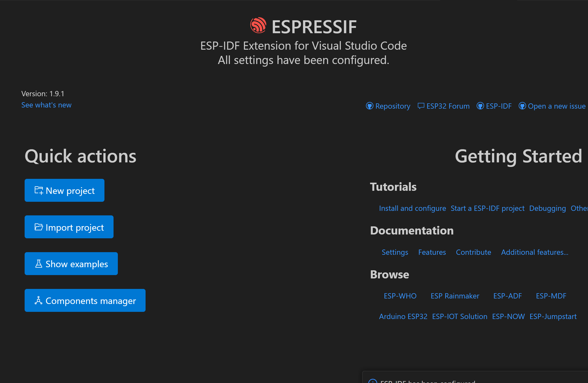The height and width of the screenshot is (383, 588).
Task: Click the open folder icon on Import project
Action: tap(38, 227)
